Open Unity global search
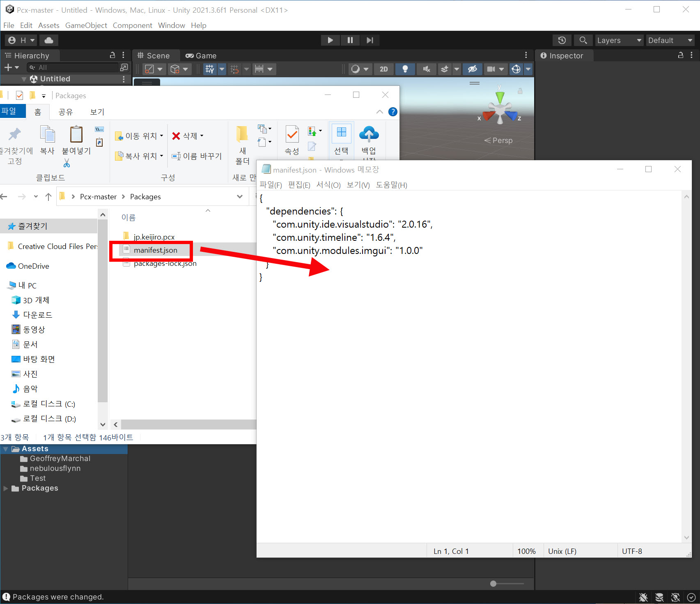 583,40
